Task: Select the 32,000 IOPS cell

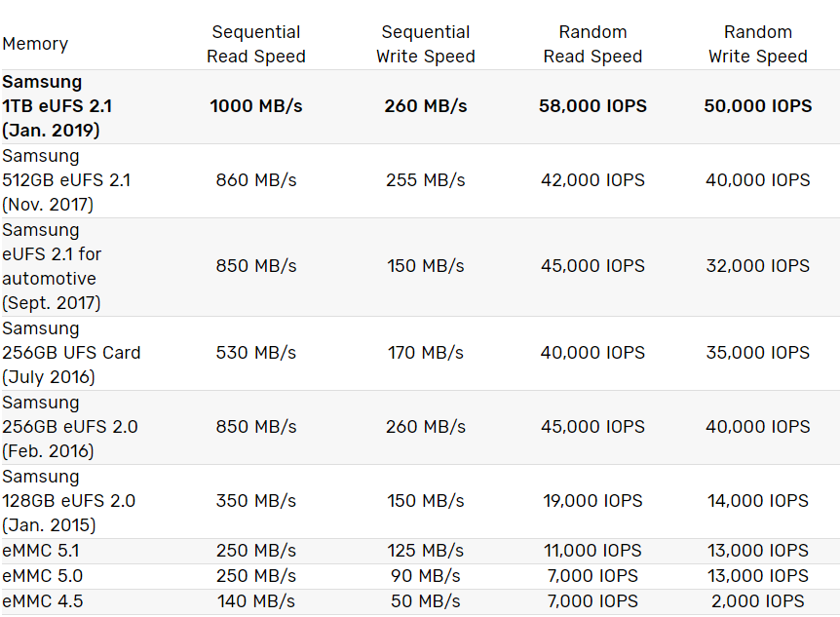Action: (757, 266)
